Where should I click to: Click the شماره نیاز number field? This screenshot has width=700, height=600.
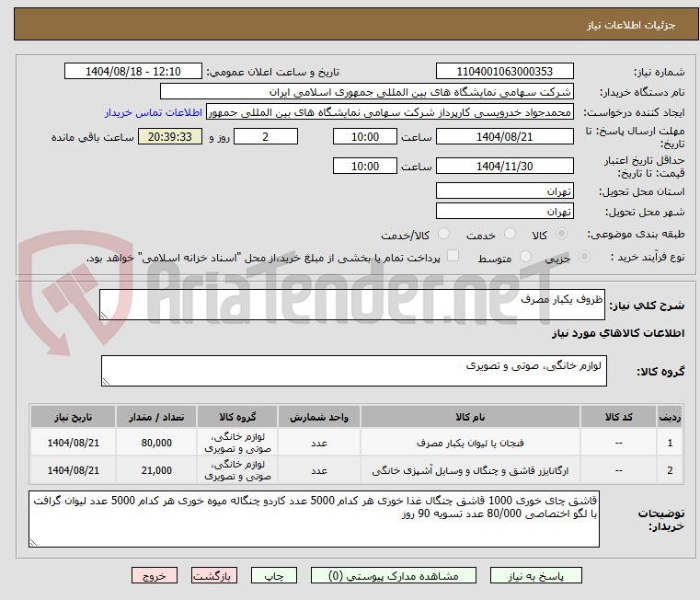tap(504, 72)
